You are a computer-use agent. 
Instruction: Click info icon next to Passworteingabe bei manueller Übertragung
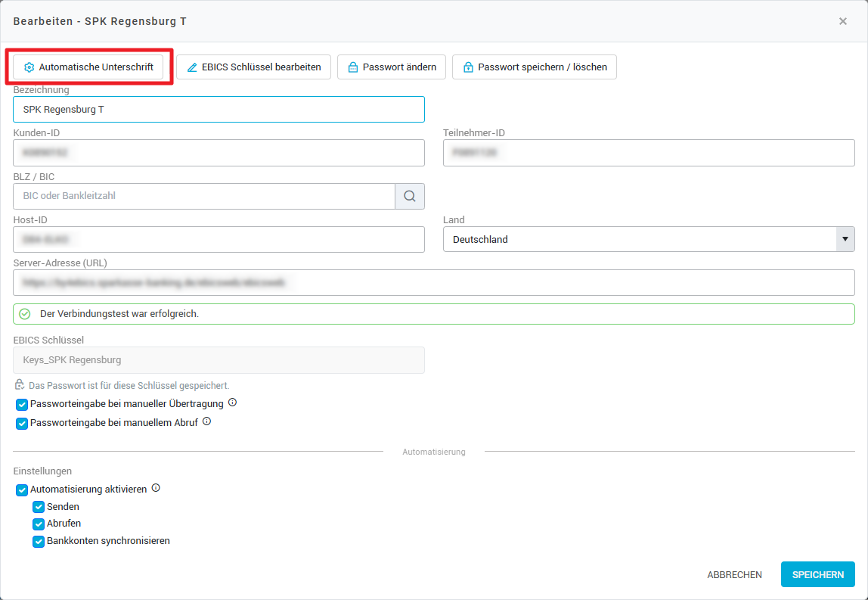coord(232,403)
